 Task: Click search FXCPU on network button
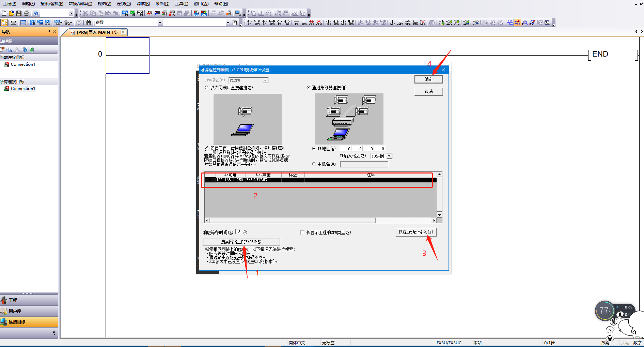coord(241,242)
